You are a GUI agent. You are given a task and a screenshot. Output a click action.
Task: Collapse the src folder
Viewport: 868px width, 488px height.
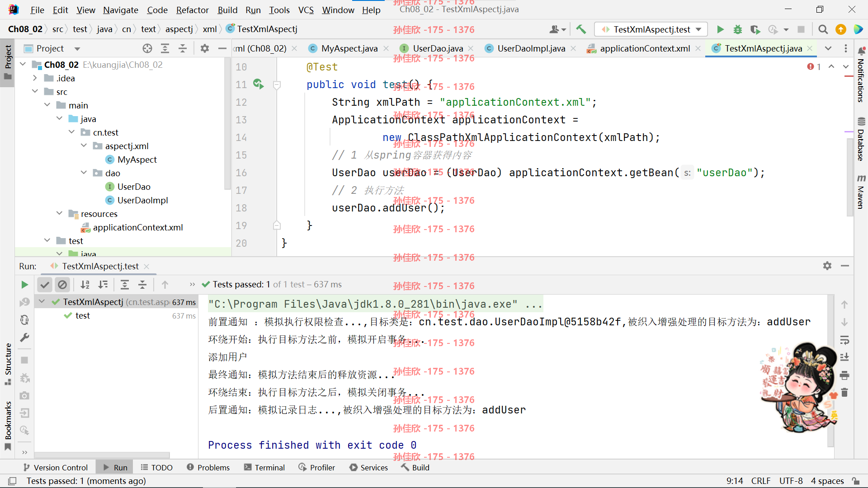click(x=35, y=92)
